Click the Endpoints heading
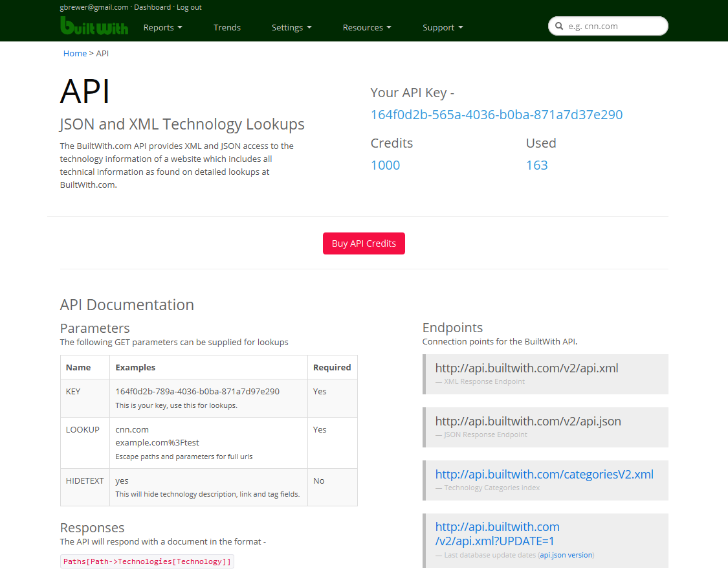Viewport: 728px width, 575px height. [453, 328]
